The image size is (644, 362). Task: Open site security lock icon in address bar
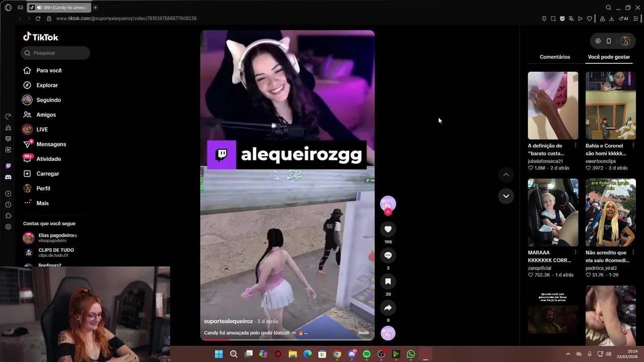pyautogui.click(x=49, y=19)
